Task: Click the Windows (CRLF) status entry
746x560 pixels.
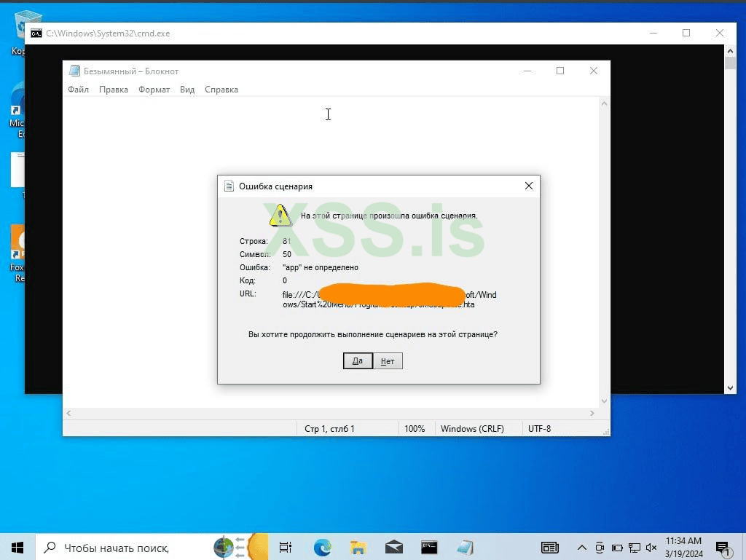Action: click(472, 428)
